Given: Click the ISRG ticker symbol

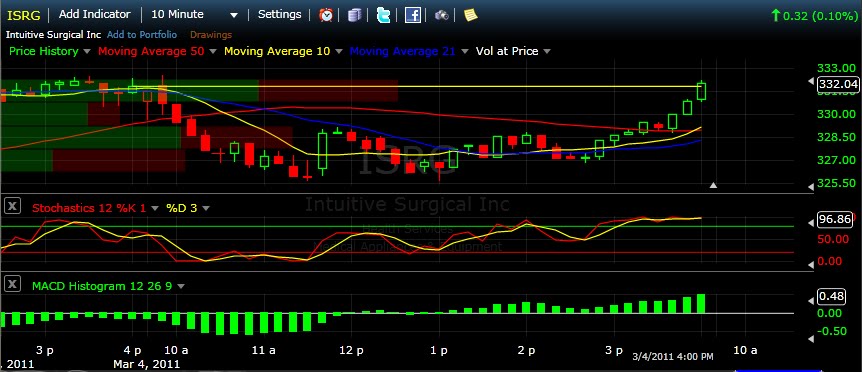Looking at the screenshot, I should [24, 15].
